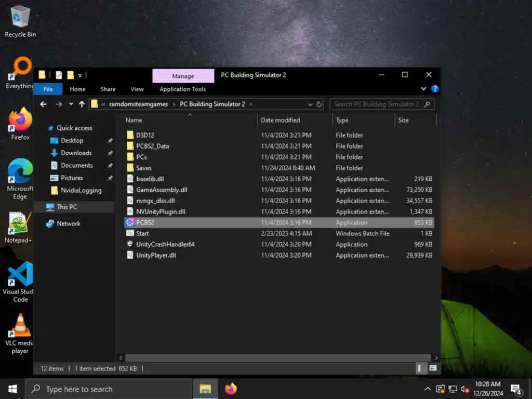Click the UnityCrashHandler64 application icon
The image size is (532, 399).
point(130,244)
